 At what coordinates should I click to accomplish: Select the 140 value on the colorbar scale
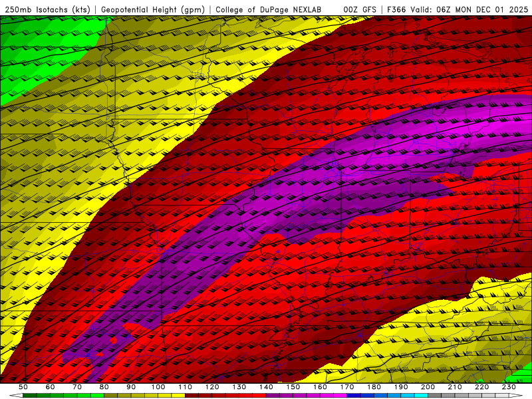point(266,387)
